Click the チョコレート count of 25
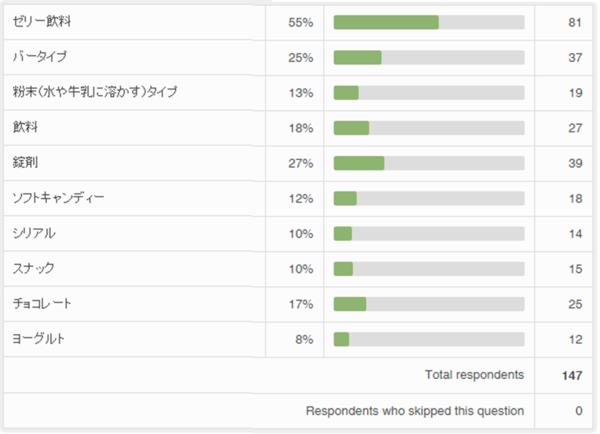Viewport: 600px width, 434px height. point(575,303)
